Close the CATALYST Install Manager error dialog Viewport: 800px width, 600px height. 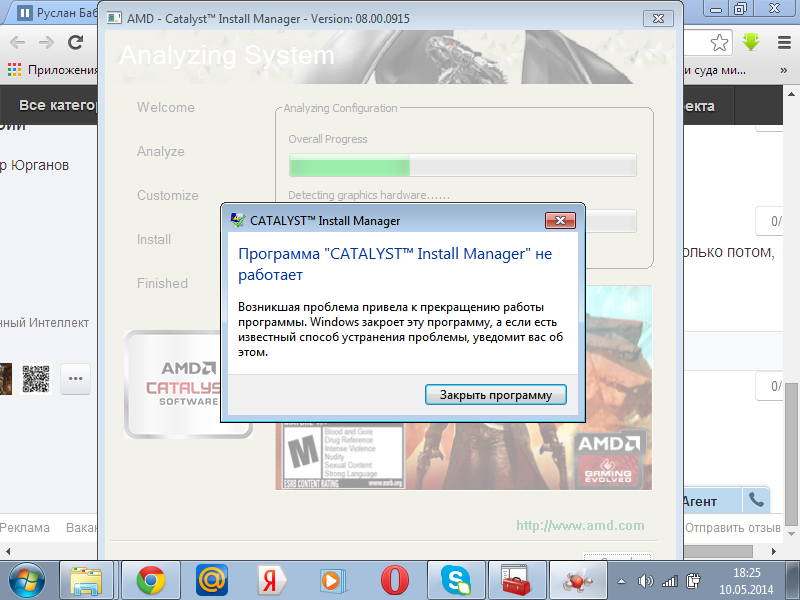[x=560, y=220]
